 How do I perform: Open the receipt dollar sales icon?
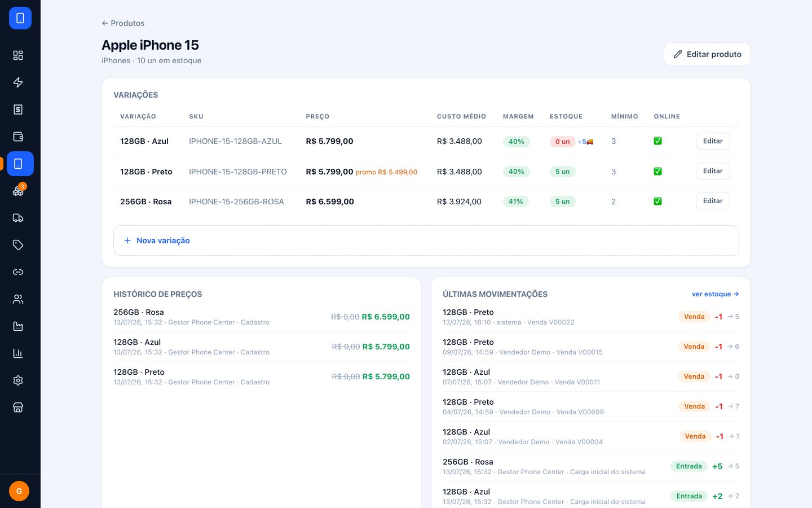click(18, 110)
